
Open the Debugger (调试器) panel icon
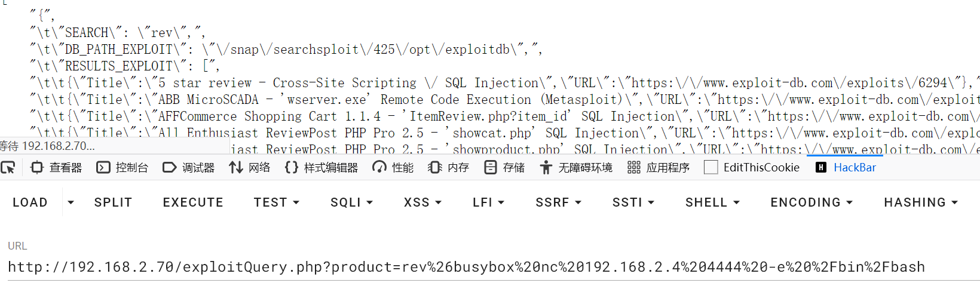[170, 168]
